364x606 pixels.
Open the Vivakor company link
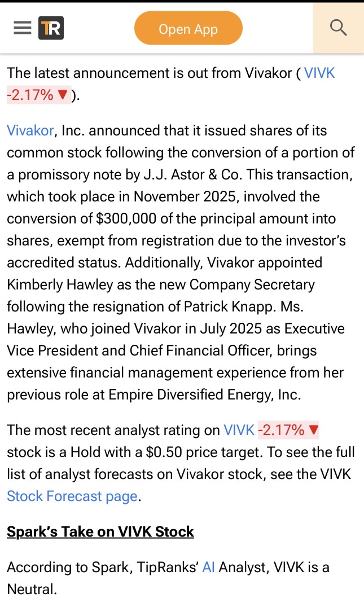point(30,130)
